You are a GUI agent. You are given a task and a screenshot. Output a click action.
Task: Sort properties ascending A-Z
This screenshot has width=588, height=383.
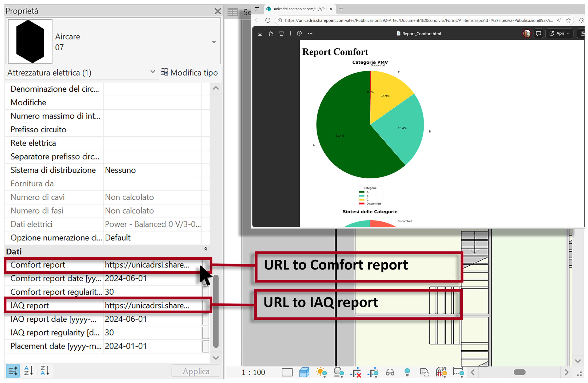point(29,371)
